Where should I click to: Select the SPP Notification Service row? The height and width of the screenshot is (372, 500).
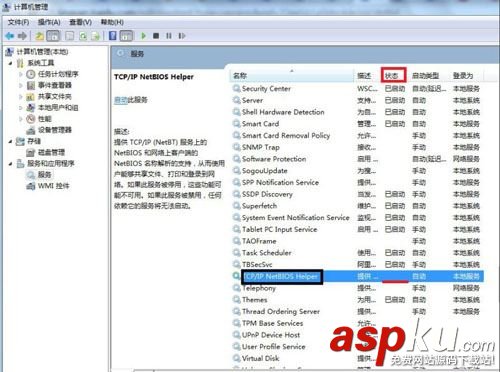pos(358,182)
